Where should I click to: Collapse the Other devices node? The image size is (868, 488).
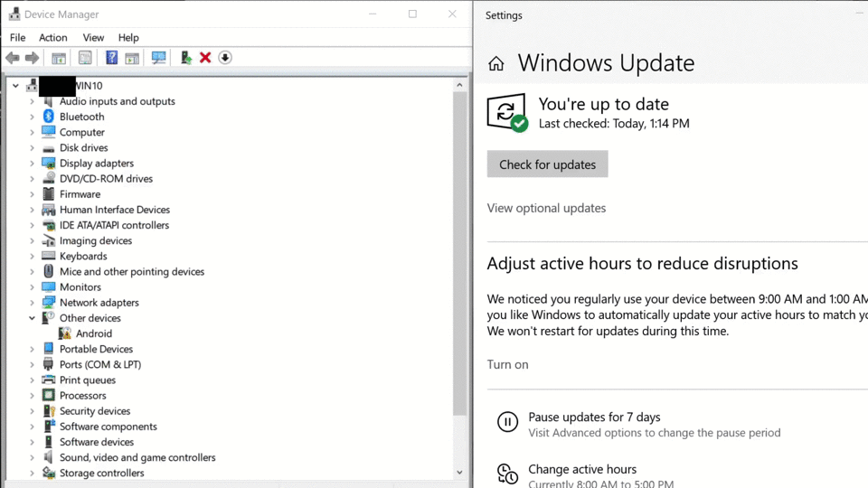tap(32, 318)
